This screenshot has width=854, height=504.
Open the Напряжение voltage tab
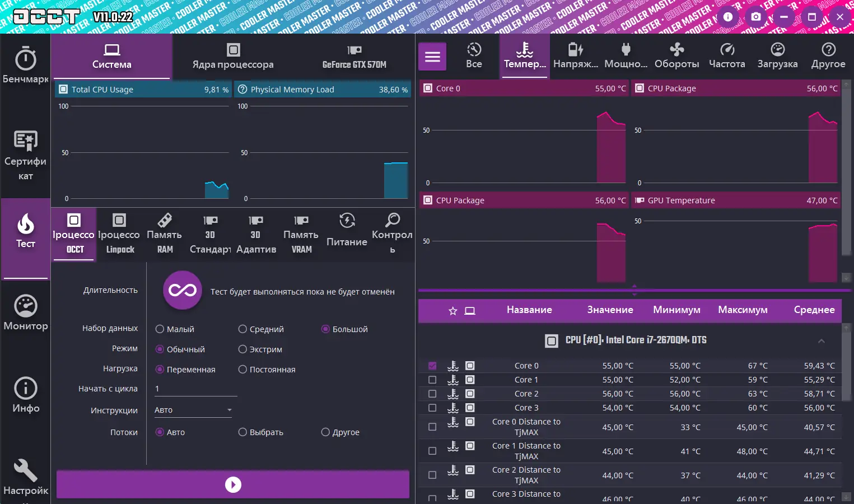[x=576, y=56]
